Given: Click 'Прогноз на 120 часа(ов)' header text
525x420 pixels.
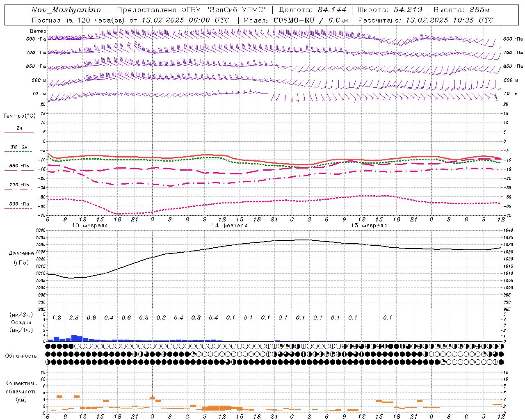Looking at the screenshot, I should pyautogui.click(x=79, y=20).
